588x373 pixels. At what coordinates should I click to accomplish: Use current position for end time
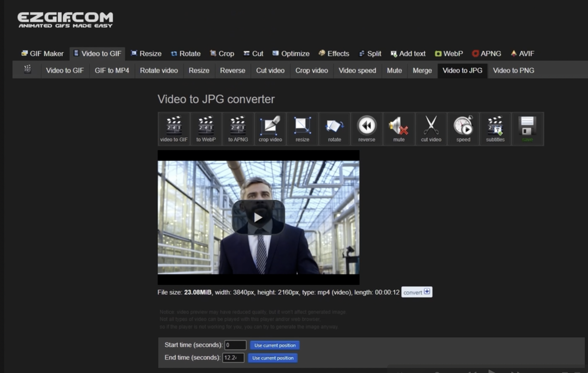point(273,358)
